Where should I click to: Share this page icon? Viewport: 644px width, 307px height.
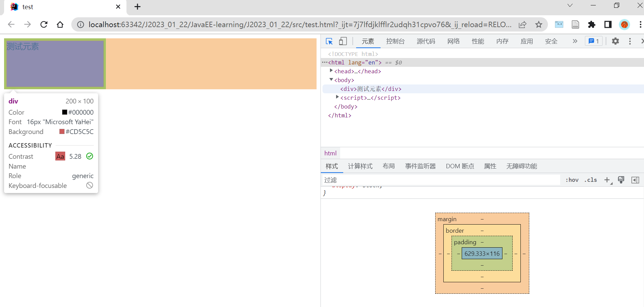522,24
